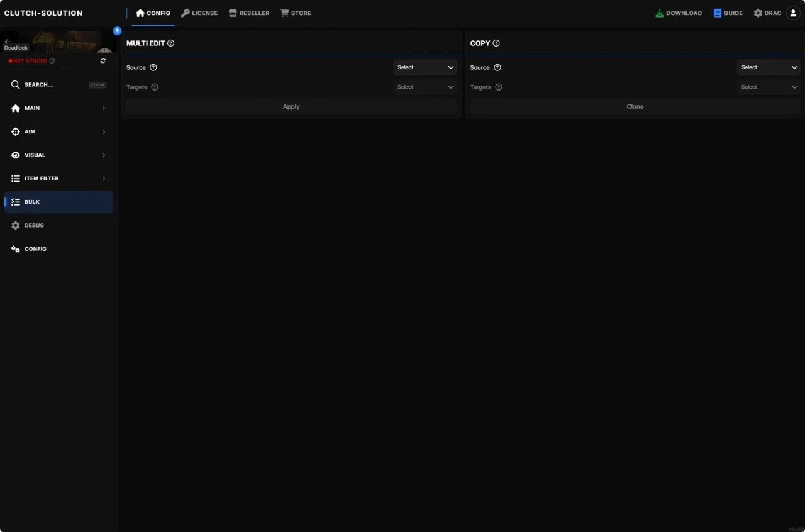The image size is (805, 532).
Task: Expand the Main section chevron
Action: point(103,108)
